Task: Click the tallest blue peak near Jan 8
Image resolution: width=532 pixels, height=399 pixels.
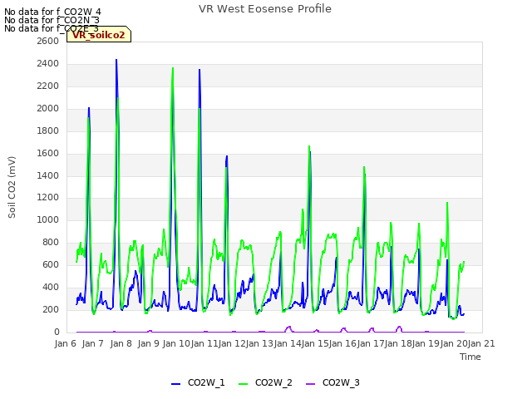Action: tap(116, 61)
